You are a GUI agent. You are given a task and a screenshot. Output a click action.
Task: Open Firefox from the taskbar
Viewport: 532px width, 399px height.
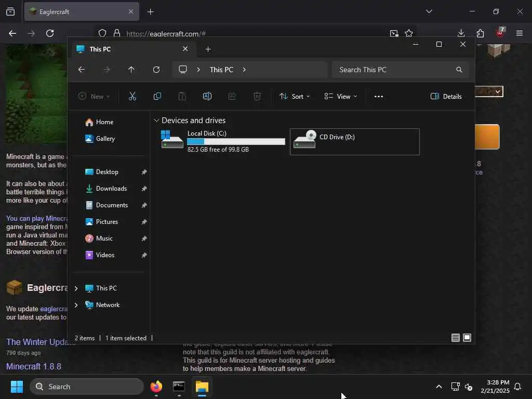click(x=156, y=387)
